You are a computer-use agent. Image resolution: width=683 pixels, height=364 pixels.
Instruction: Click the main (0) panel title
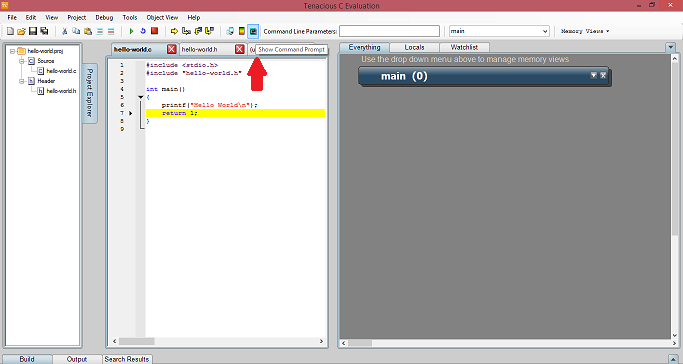(x=404, y=76)
